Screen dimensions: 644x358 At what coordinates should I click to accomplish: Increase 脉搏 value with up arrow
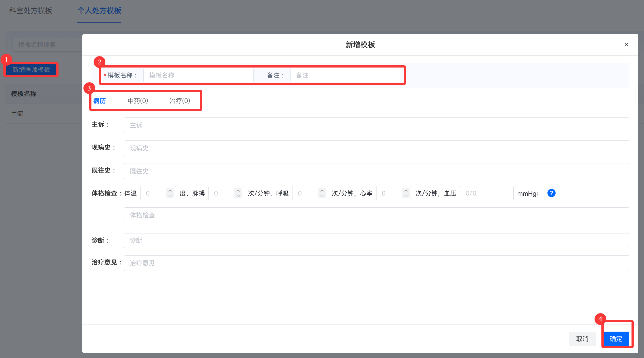point(238,190)
